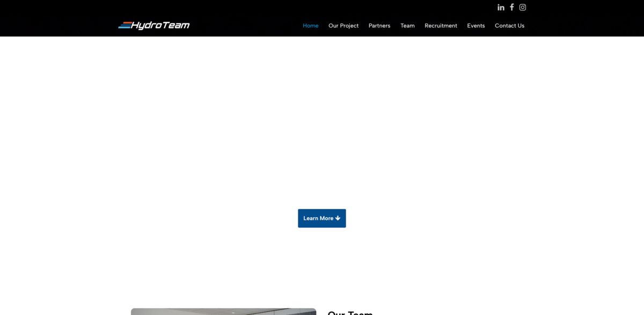
Task: Navigate to the Team page
Action: (x=407, y=26)
